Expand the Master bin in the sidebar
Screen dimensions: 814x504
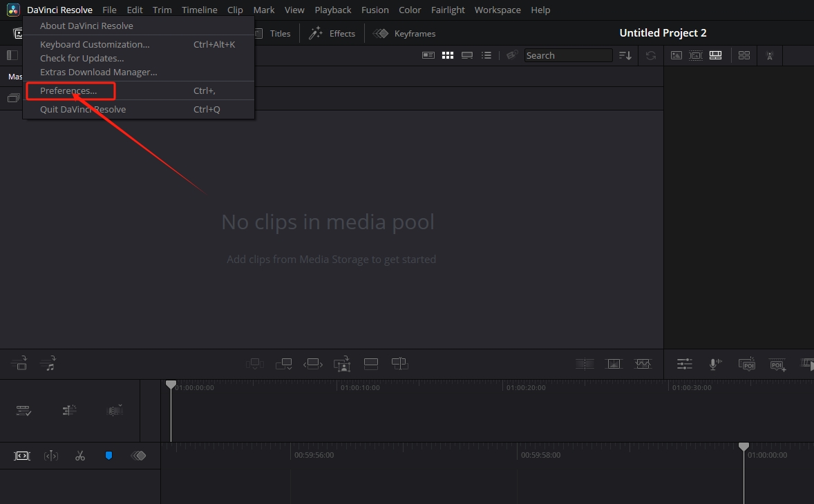pyautogui.click(x=14, y=76)
